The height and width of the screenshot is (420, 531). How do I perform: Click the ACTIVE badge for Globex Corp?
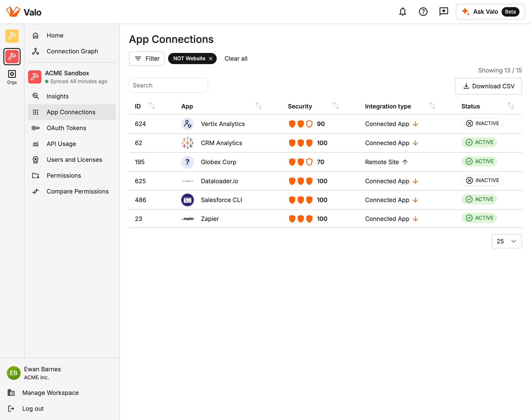pyautogui.click(x=479, y=161)
